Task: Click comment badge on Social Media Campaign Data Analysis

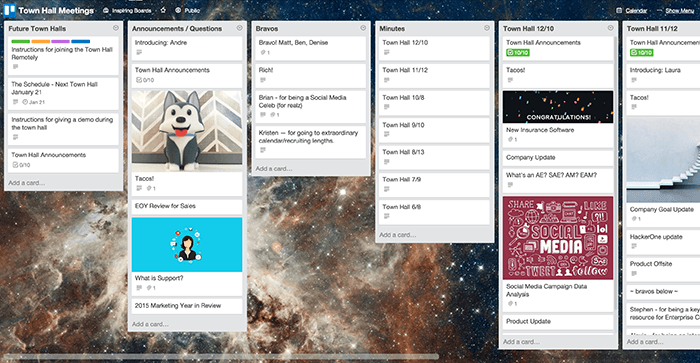Action: click(512, 304)
